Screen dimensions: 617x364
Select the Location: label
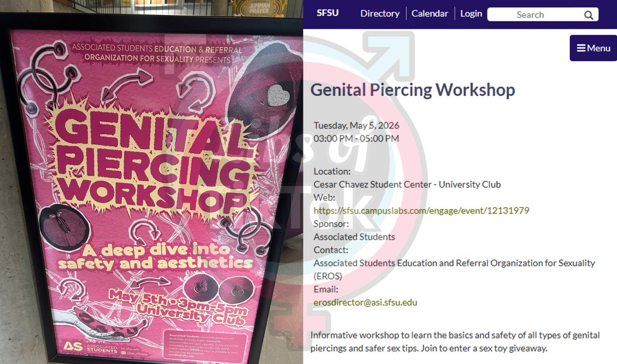[332, 171]
